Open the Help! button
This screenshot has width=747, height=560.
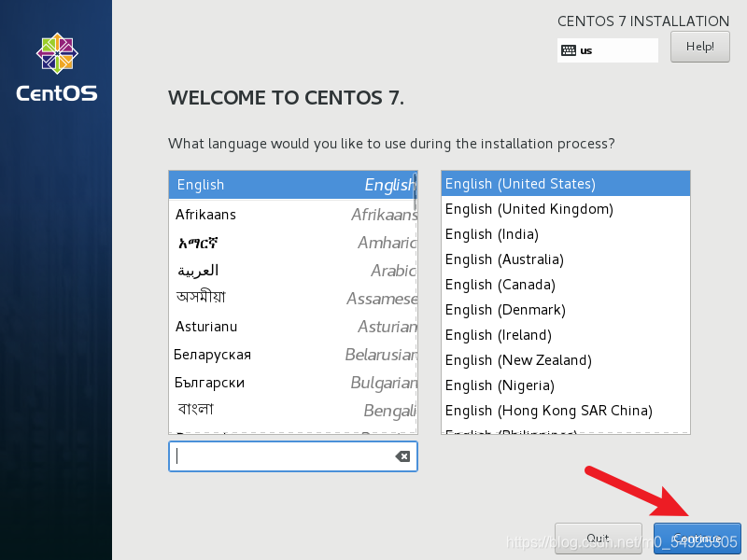tap(699, 47)
